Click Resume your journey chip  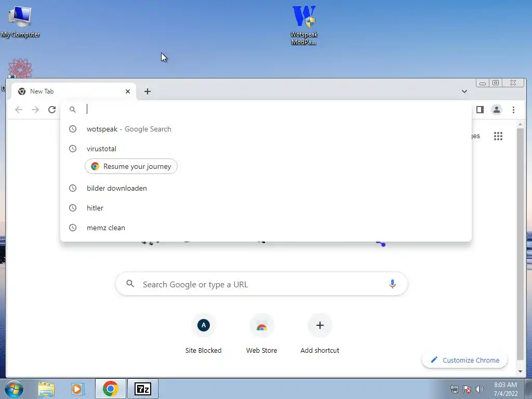pos(131,166)
